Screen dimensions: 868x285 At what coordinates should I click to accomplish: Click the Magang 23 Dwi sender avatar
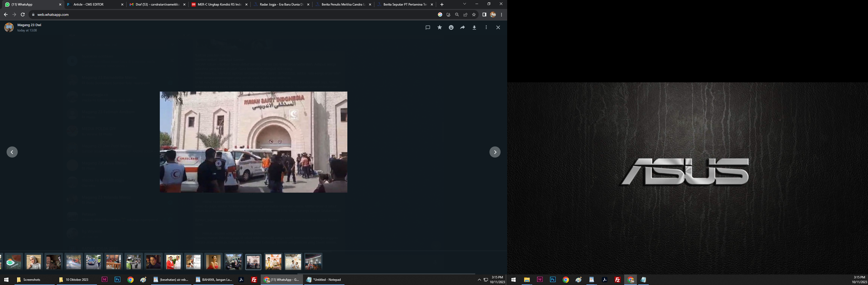point(9,28)
